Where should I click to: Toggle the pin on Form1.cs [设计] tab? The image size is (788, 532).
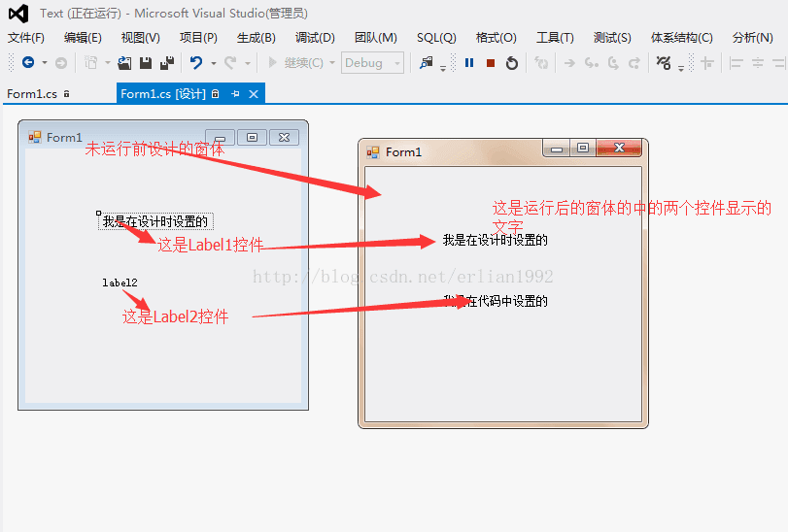coord(235,94)
